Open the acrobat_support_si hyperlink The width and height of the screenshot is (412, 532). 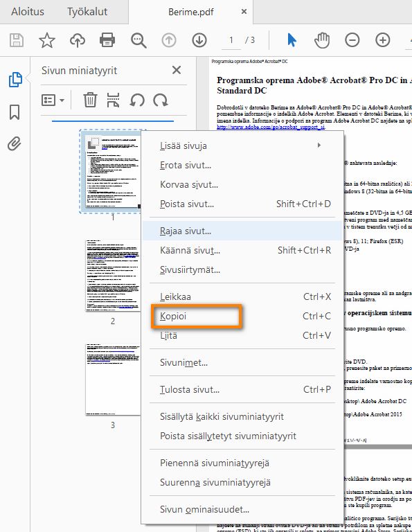coord(271,127)
